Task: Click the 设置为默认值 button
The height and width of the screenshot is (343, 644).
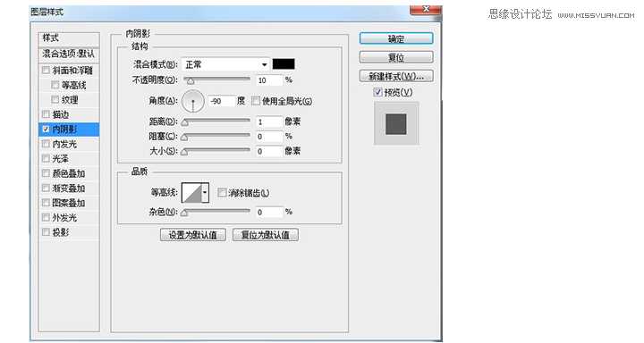Action: pyautogui.click(x=193, y=235)
